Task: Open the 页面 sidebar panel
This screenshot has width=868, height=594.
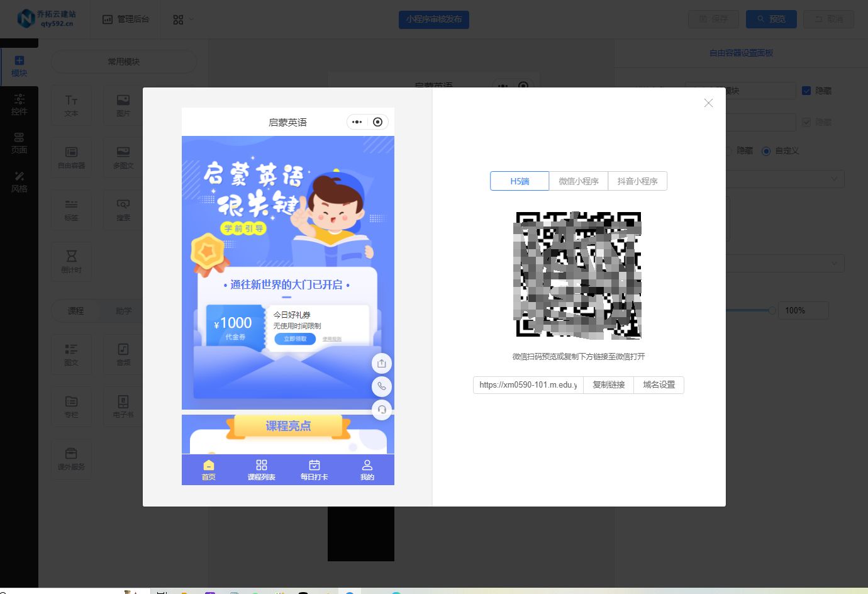Action: pos(19,143)
